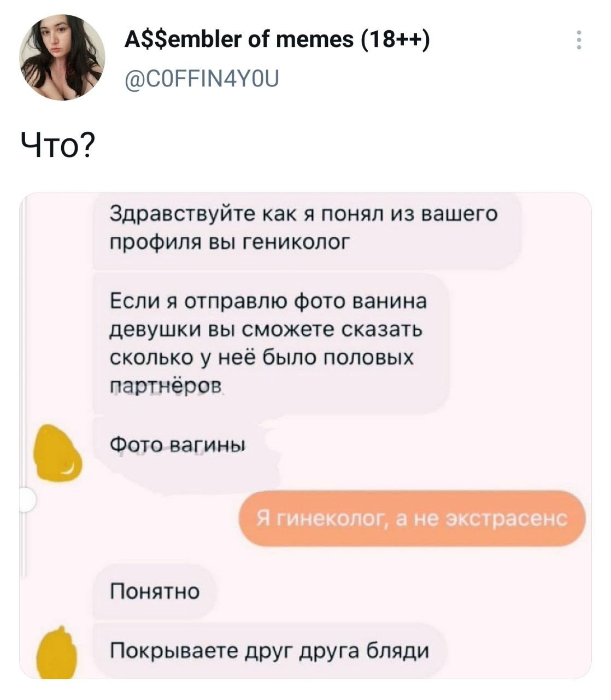
Task: Click the A$$embler of memes display name
Action: click(x=240, y=40)
